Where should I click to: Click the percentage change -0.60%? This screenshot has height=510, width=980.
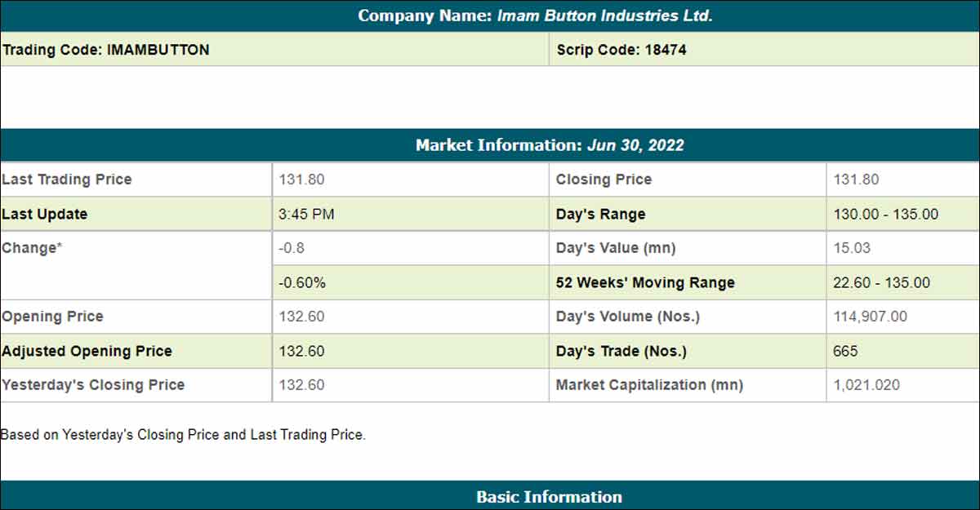(x=302, y=283)
